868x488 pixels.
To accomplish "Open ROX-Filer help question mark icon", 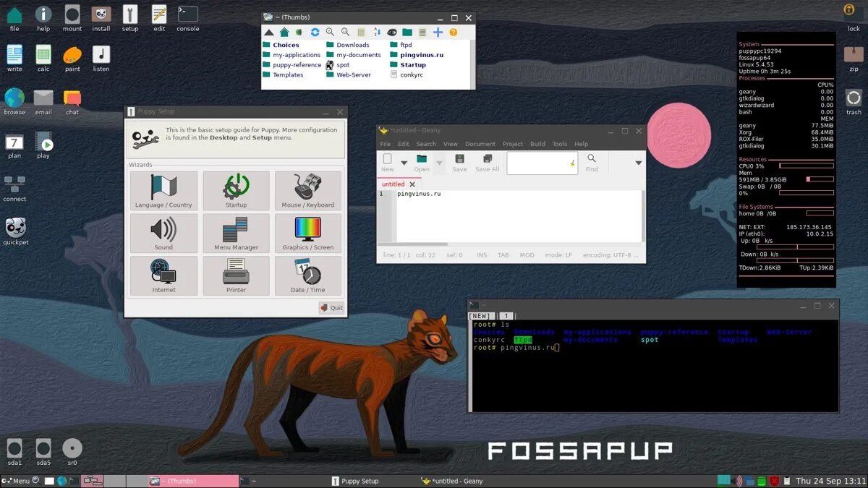I will pyautogui.click(x=454, y=33).
